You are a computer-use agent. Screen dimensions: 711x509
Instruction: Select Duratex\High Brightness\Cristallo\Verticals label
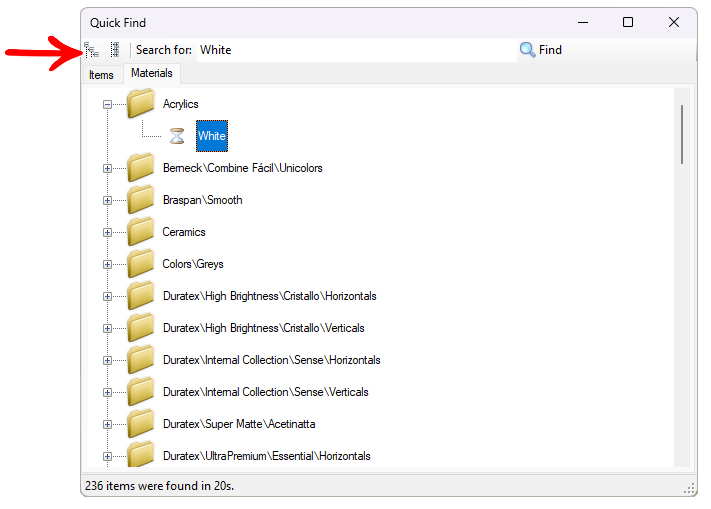[x=263, y=328]
